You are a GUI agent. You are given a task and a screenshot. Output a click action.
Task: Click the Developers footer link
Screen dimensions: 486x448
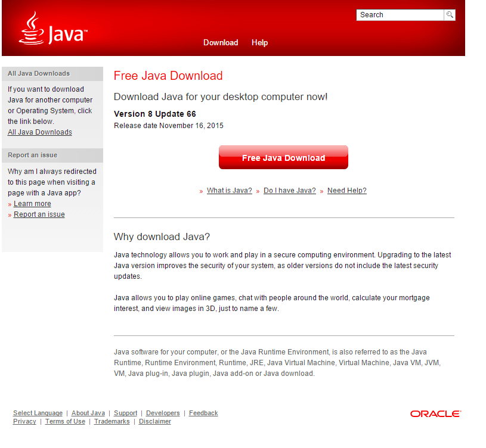coord(162,413)
